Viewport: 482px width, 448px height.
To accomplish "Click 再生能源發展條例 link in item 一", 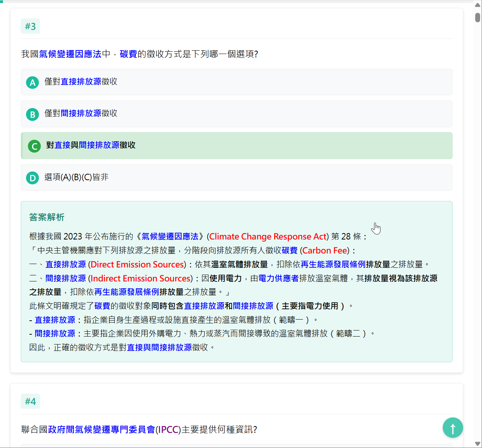I will (333, 264).
